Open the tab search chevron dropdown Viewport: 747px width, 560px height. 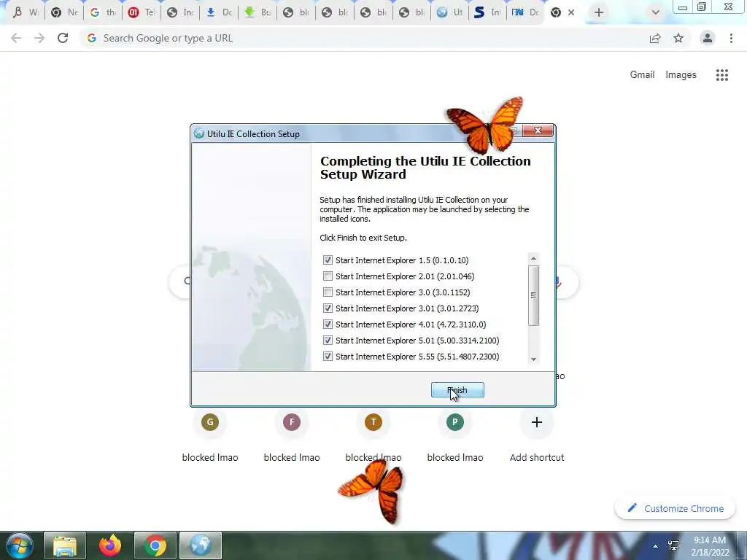tap(656, 12)
